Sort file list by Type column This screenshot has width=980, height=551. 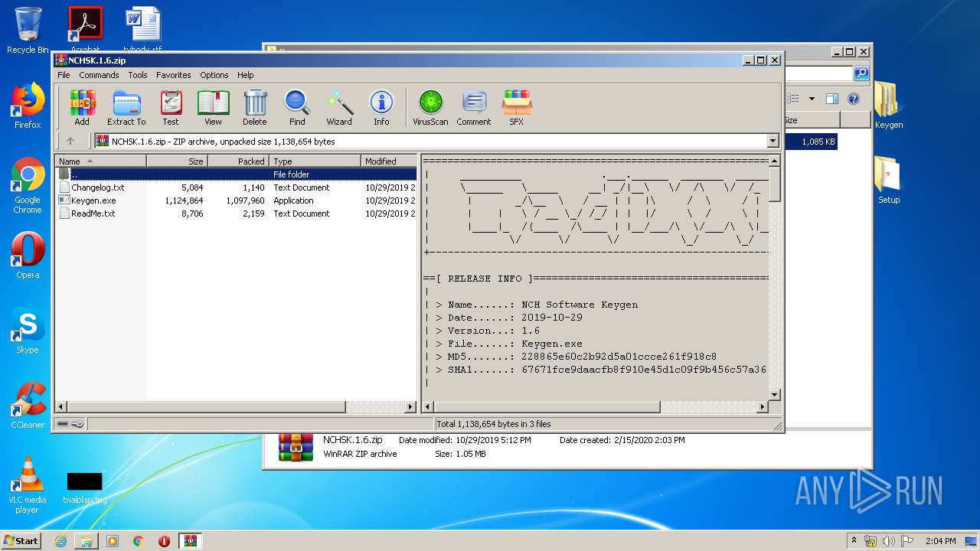[x=315, y=161]
